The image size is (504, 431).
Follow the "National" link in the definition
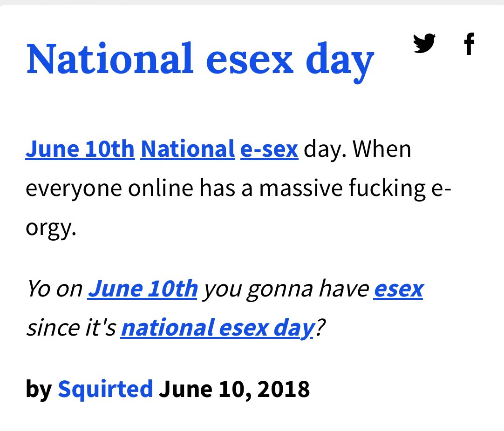pyautogui.click(x=188, y=150)
